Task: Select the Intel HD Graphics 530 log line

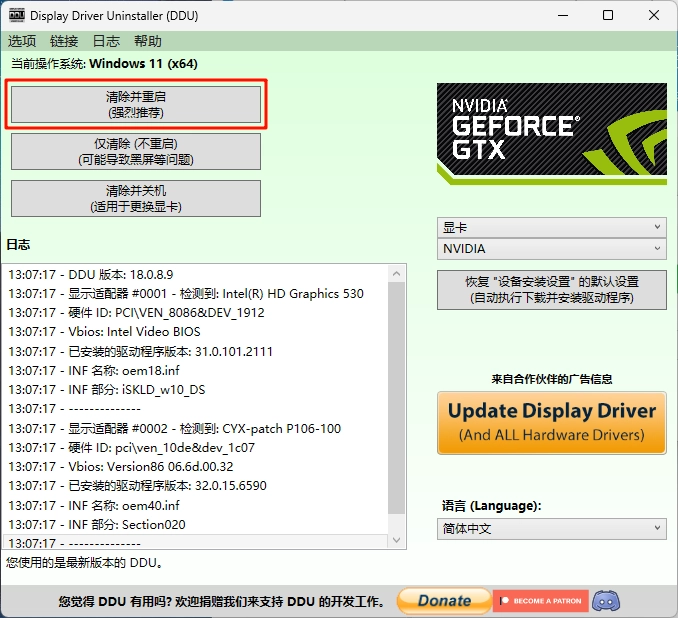Action: [186, 293]
